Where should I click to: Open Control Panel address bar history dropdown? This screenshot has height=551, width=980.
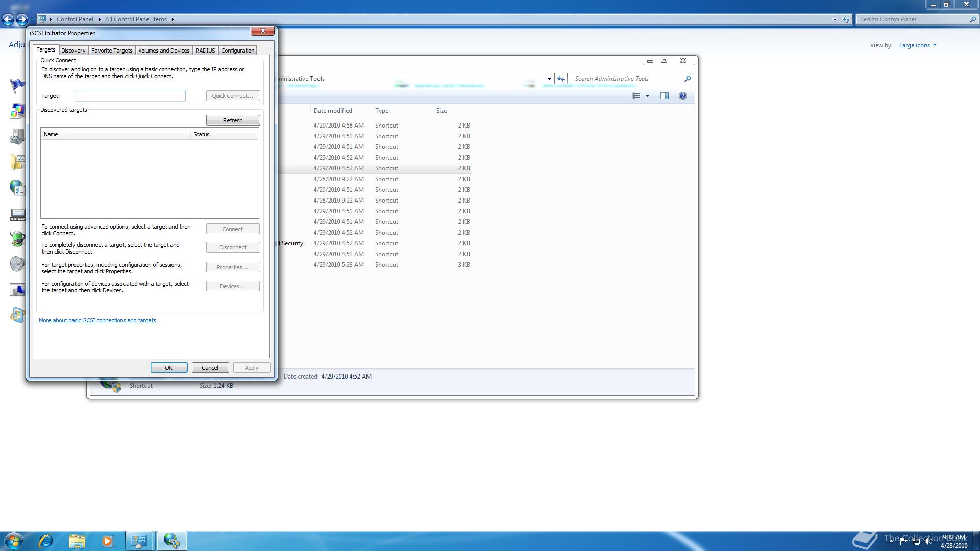point(835,19)
